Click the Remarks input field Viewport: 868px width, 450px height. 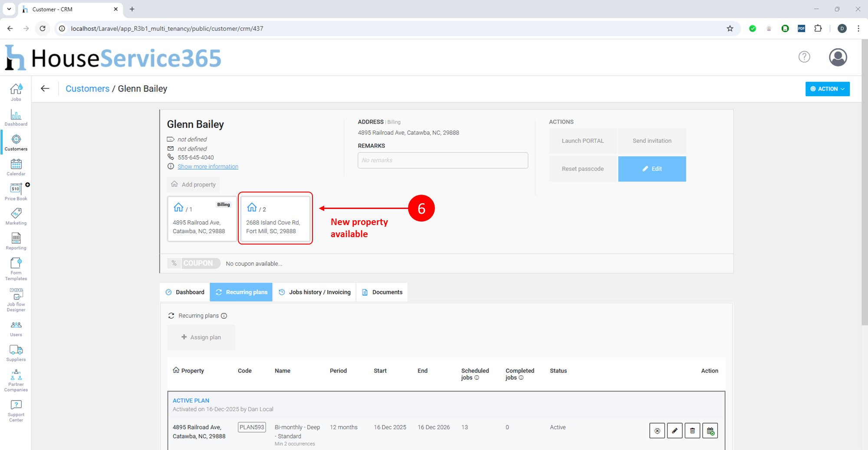tap(442, 160)
